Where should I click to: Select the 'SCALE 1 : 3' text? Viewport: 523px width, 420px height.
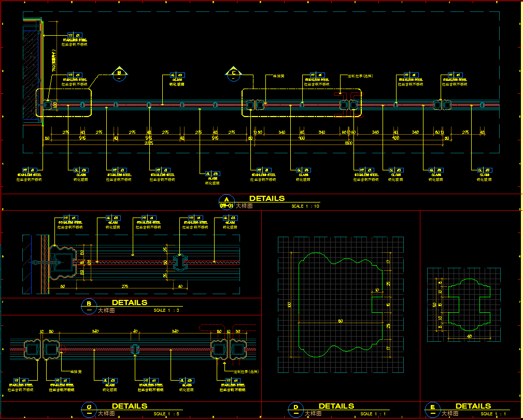[x=166, y=310]
